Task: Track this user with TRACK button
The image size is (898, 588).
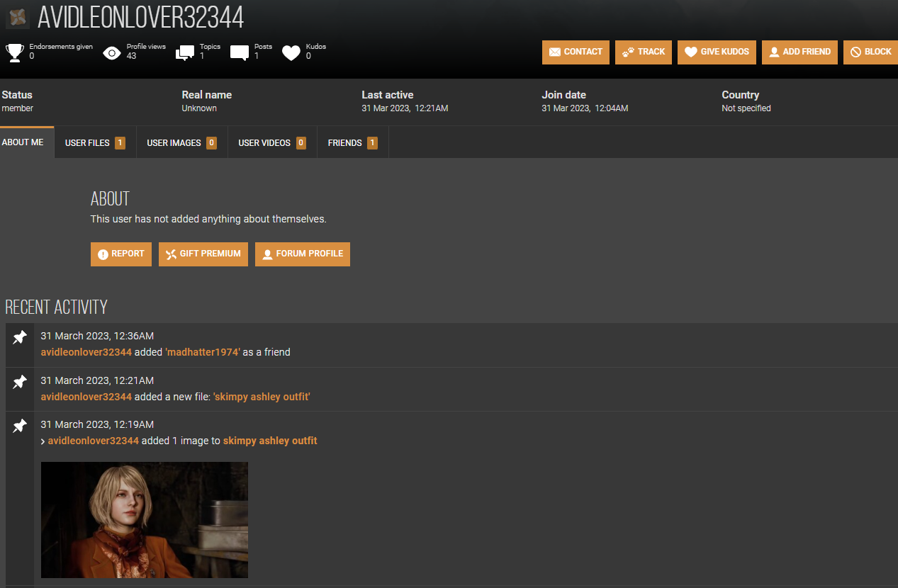Action: 644,52
